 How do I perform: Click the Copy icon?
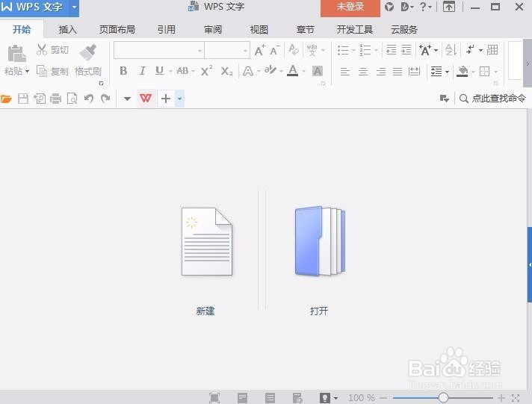click(42, 71)
